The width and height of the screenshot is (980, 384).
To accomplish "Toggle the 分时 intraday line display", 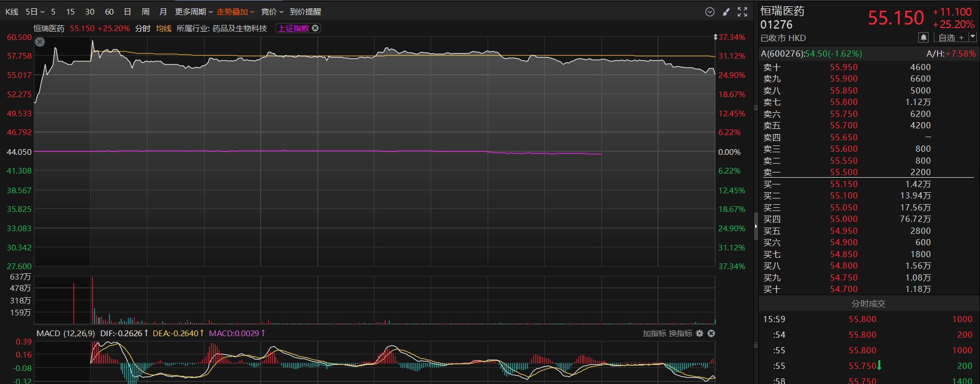I will point(143,29).
